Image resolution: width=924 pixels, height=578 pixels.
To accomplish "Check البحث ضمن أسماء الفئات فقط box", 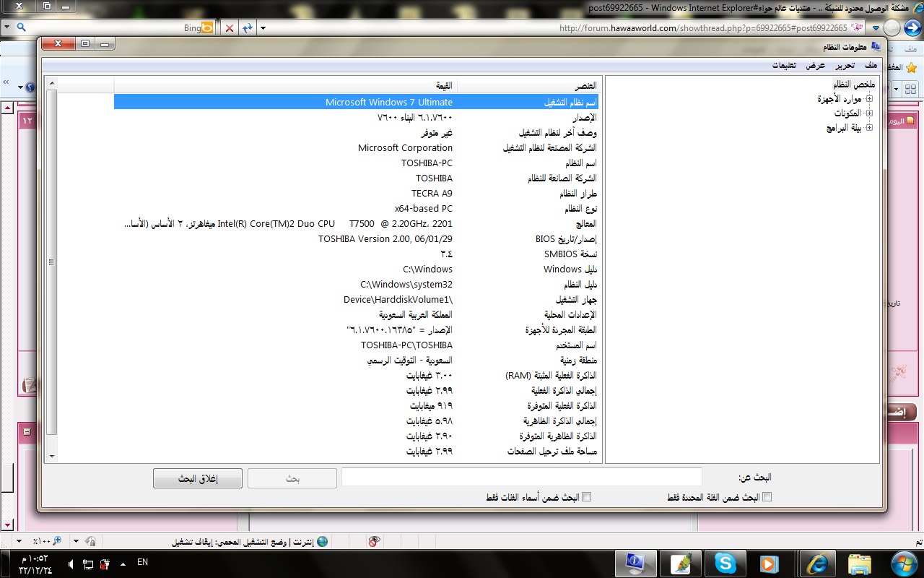I will [x=586, y=497].
